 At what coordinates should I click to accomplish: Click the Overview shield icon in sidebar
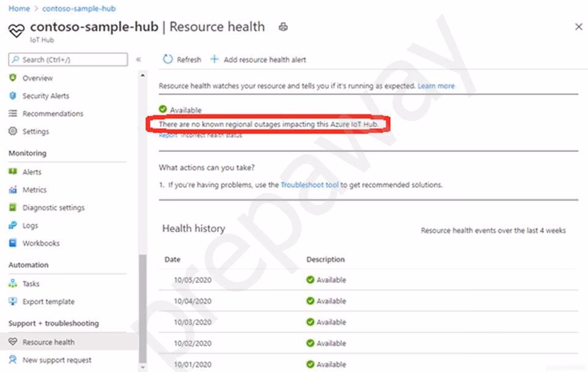tap(13, 77)
